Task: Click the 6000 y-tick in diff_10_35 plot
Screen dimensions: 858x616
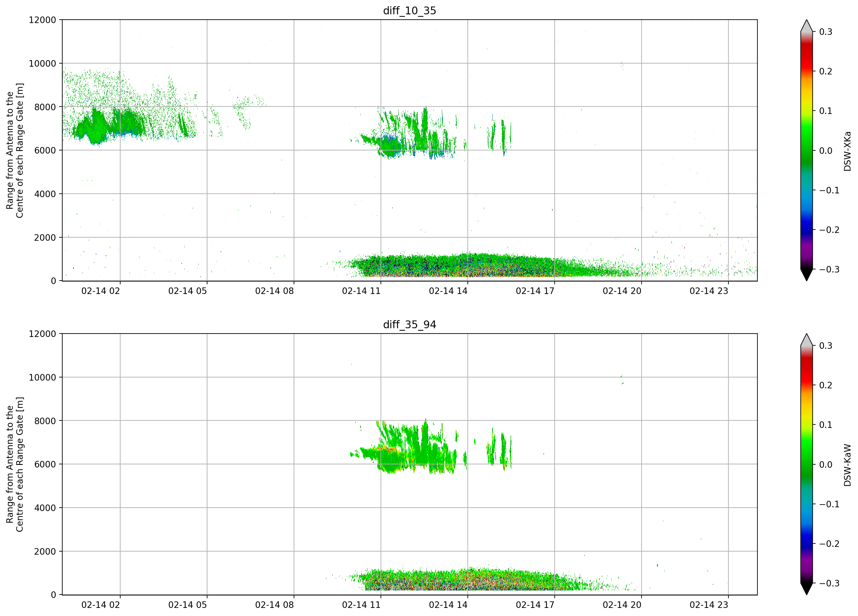Action: click(45, 151)
